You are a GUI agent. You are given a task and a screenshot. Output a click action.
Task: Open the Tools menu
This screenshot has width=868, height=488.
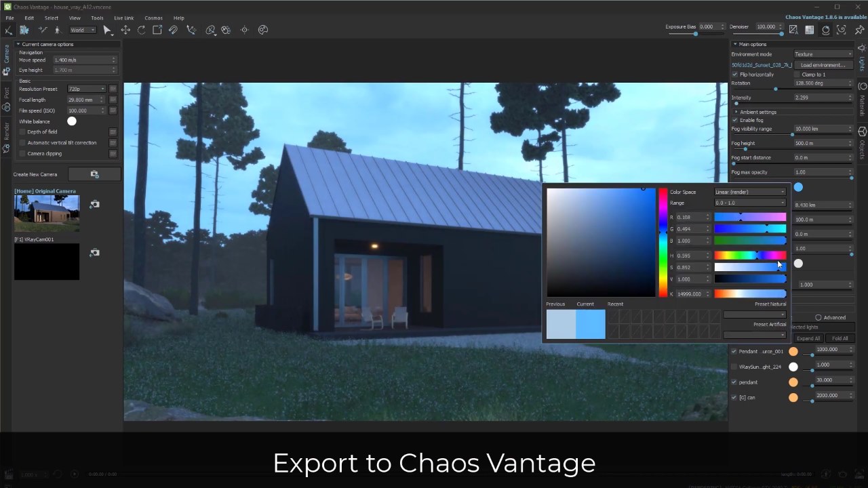[x=97, y=18]
